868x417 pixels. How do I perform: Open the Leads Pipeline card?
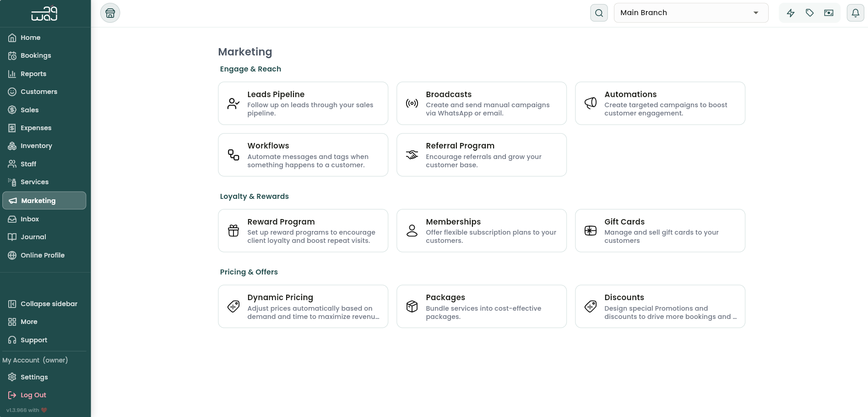pos(303,103)
